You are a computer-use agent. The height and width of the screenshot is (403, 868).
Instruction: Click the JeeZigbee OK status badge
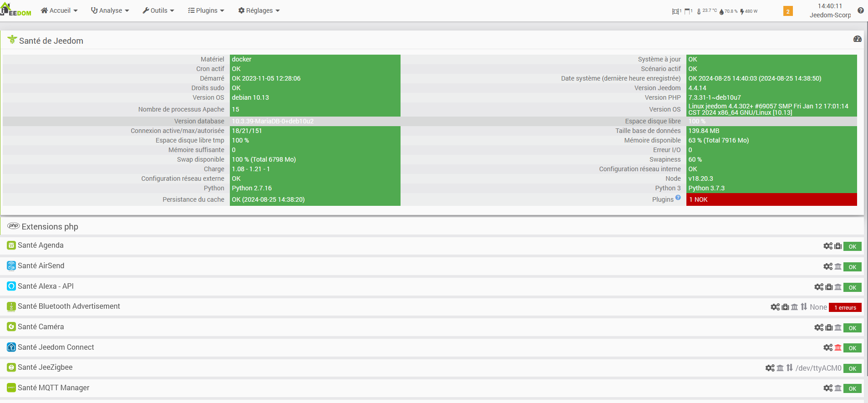pyautogui.click(x=853, y=368)
